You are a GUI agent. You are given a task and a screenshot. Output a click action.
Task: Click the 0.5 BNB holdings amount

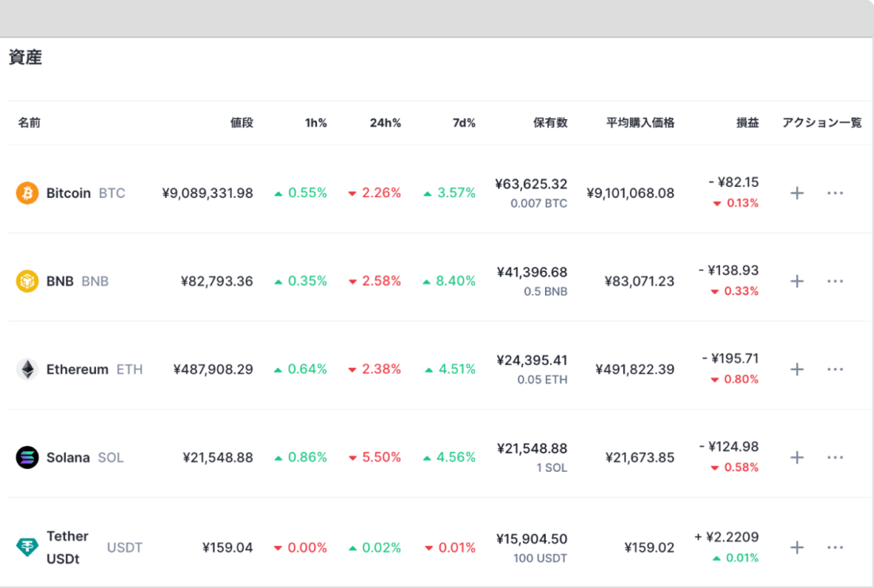point(545,292)
